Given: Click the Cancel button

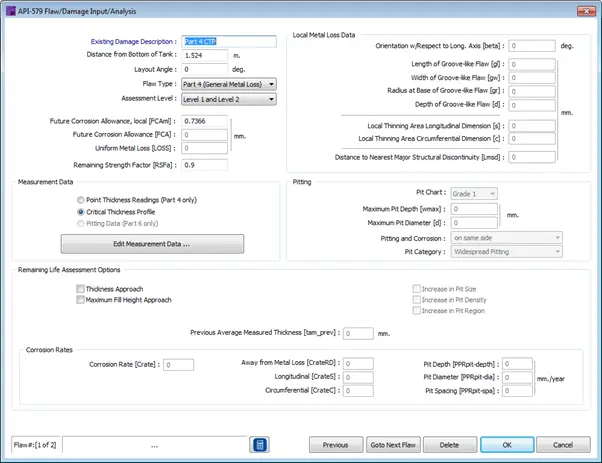Looking at the screenshot, I should 563,445.
